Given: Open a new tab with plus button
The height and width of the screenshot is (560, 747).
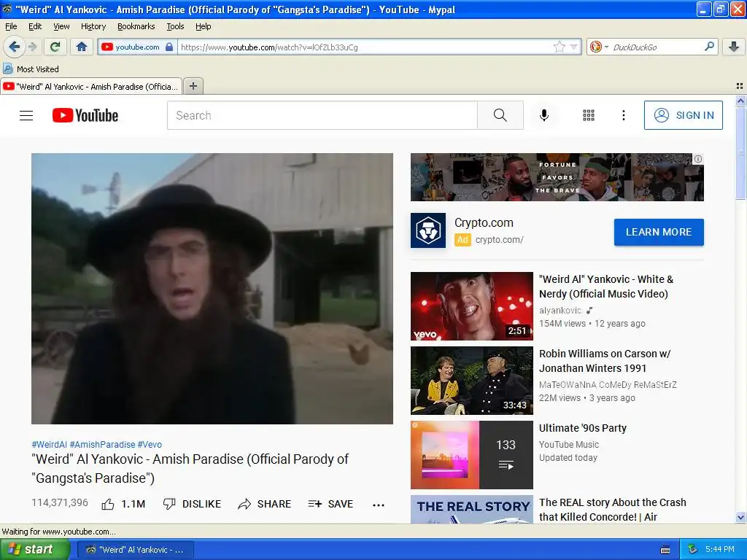Looking at the screenshot, I should pyautogui.click(x=193, y=86).
